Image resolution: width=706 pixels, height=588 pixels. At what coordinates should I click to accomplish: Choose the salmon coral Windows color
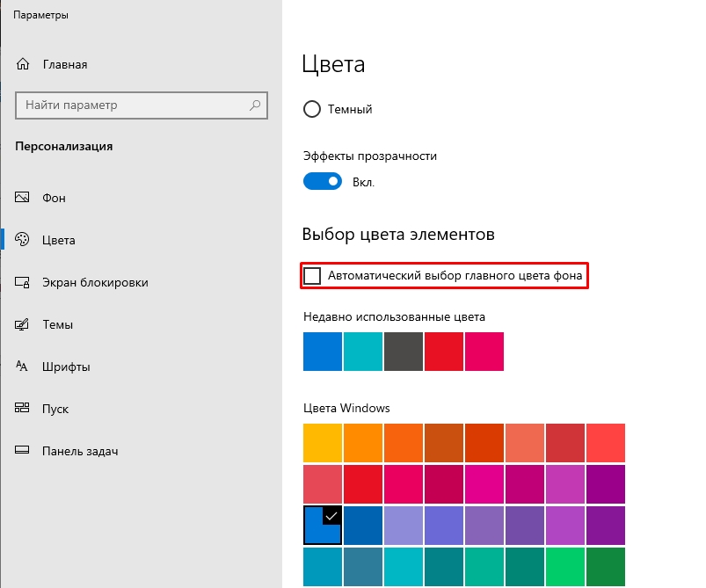[x=525, y=443]
